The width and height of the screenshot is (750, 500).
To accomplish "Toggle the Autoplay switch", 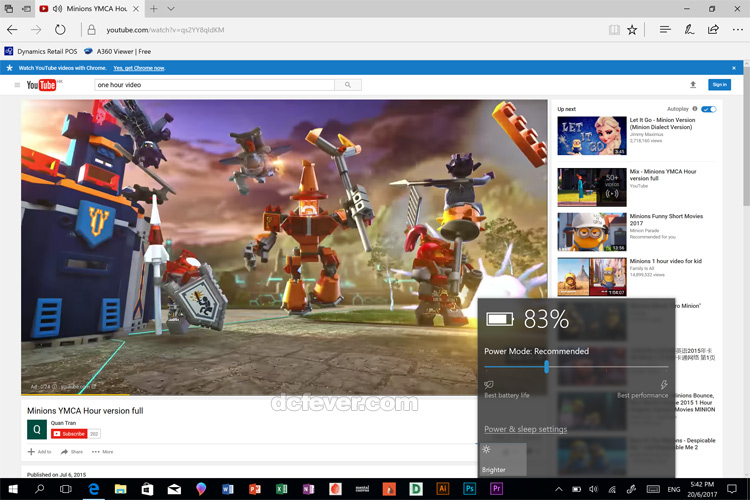I will point(709,109).
